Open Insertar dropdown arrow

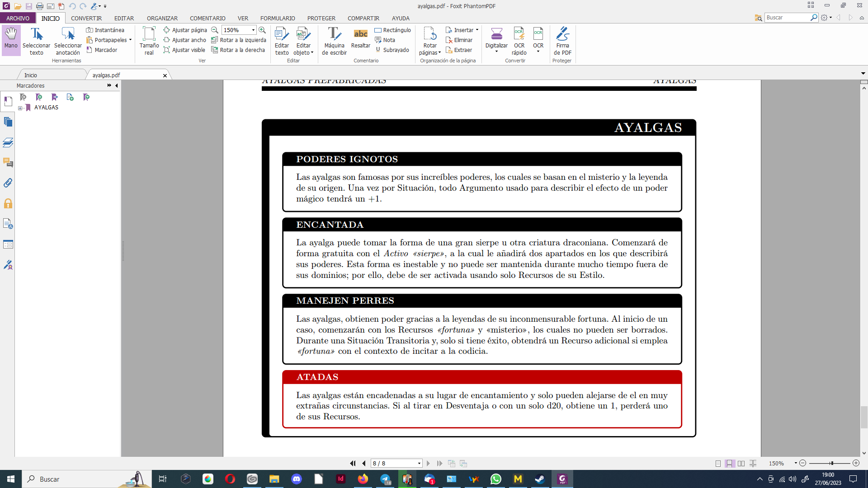477,30
